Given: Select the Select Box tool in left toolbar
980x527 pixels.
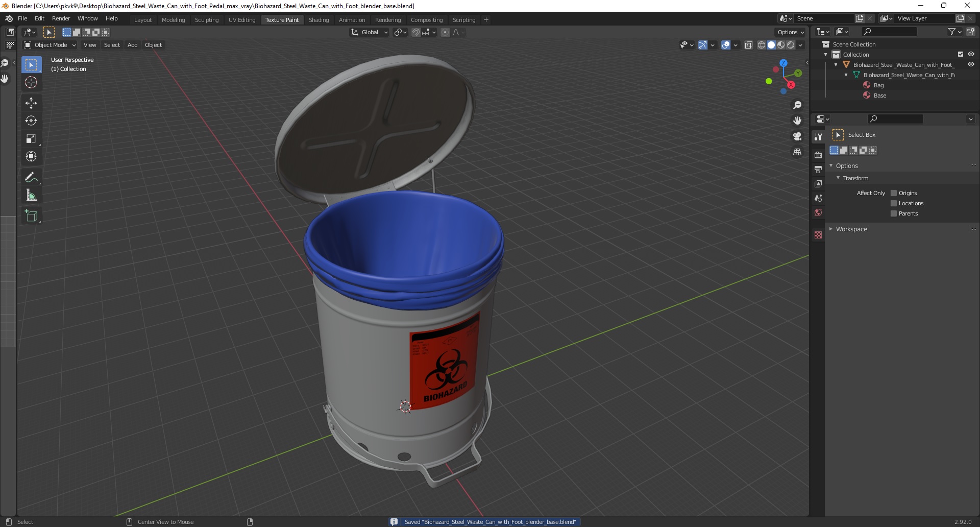Looking at the screenshot, I should 31,65.
